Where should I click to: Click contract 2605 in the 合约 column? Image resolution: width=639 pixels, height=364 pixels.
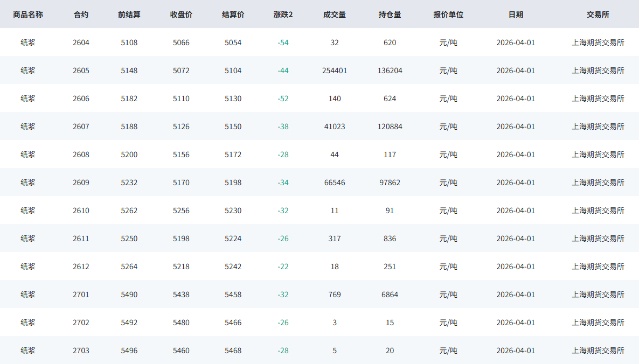click(x=81, y=71)
